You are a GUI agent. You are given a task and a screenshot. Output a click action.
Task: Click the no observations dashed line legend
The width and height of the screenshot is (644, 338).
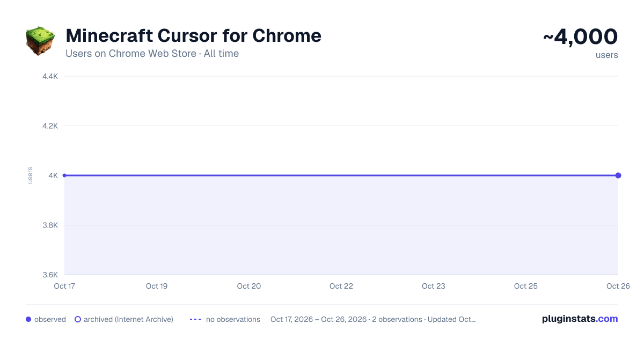click(195, 319)
